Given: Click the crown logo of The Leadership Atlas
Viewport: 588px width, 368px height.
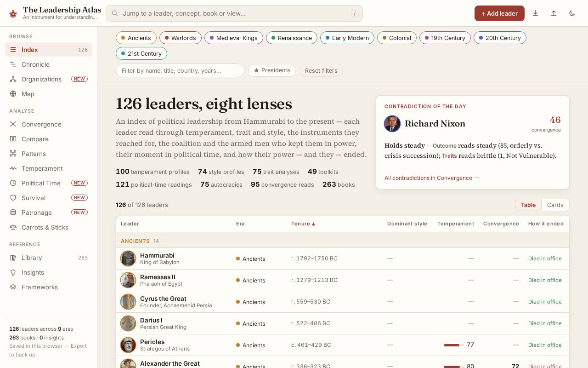Looking at the screenshot, I should coord(13,13).
